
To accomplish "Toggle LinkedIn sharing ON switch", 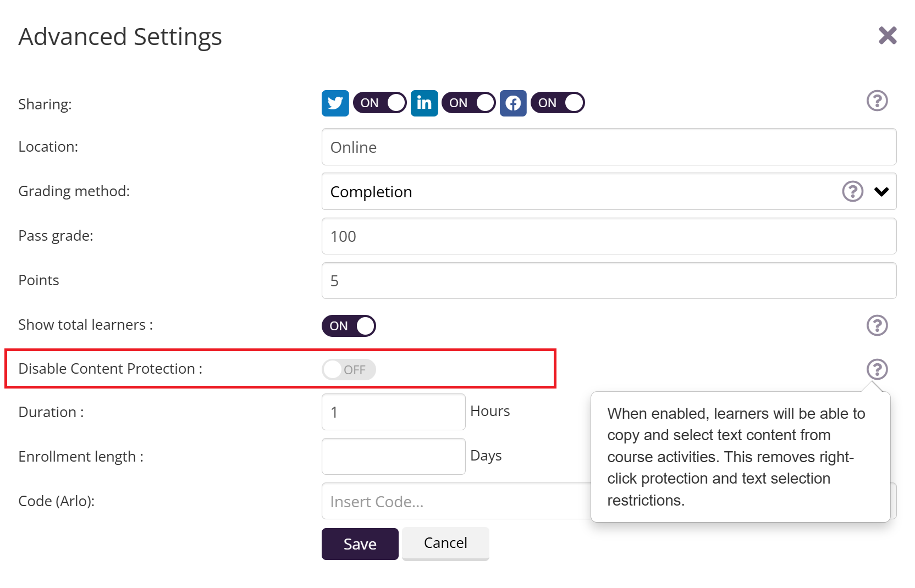I will point(468,103).
